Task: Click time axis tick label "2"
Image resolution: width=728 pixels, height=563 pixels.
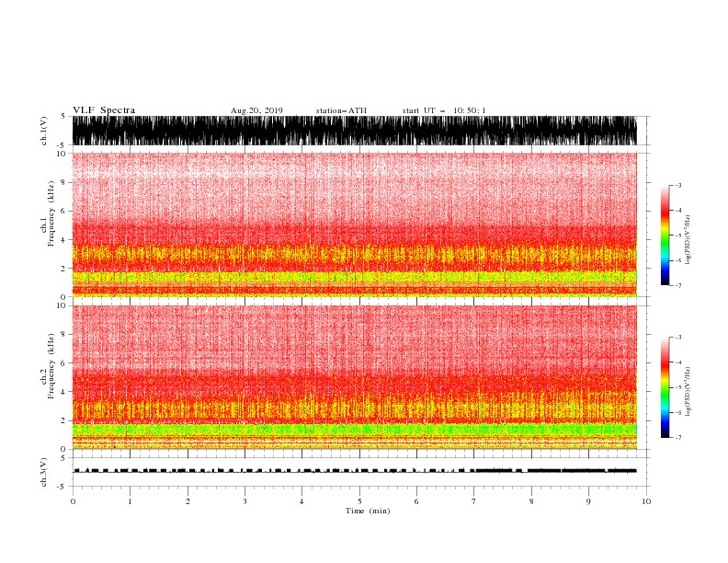Action: point(188,501)
